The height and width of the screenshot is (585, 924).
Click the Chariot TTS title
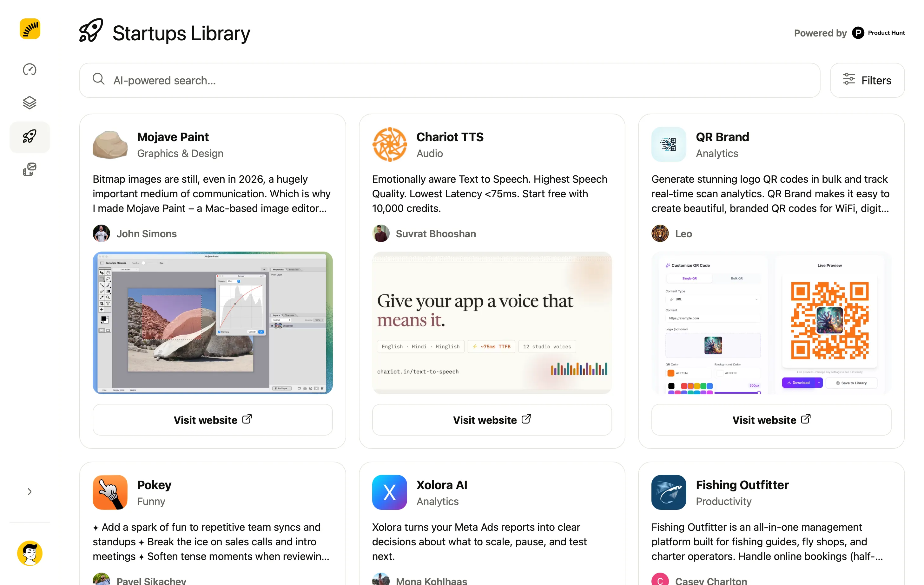[450, 137]
